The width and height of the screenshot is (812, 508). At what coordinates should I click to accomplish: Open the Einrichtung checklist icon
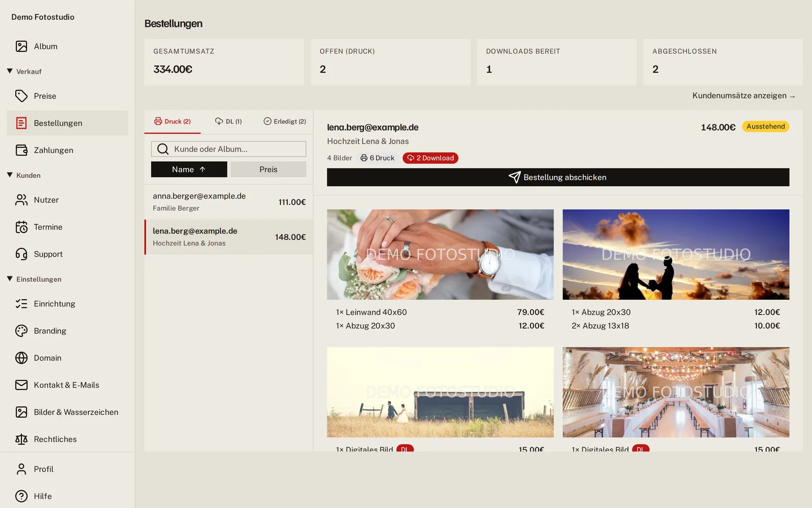point(21,304)
